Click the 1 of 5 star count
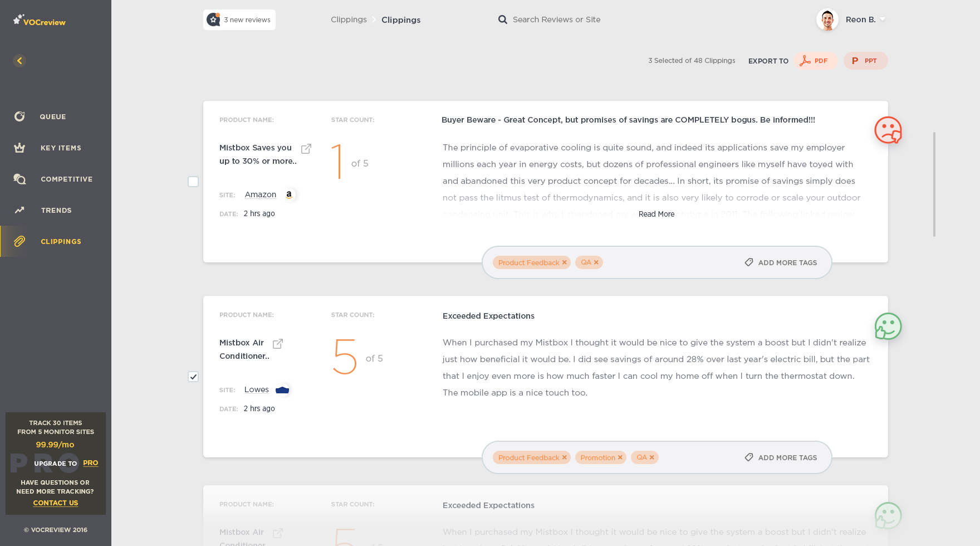 tap(350, 162)
